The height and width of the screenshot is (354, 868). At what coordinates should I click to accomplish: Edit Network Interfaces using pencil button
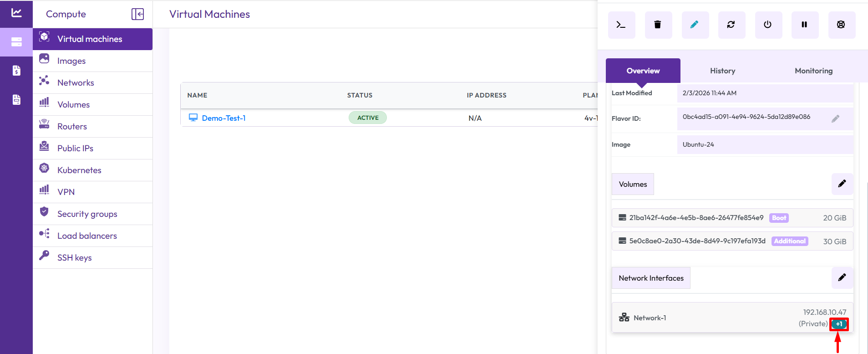point(842,278)
